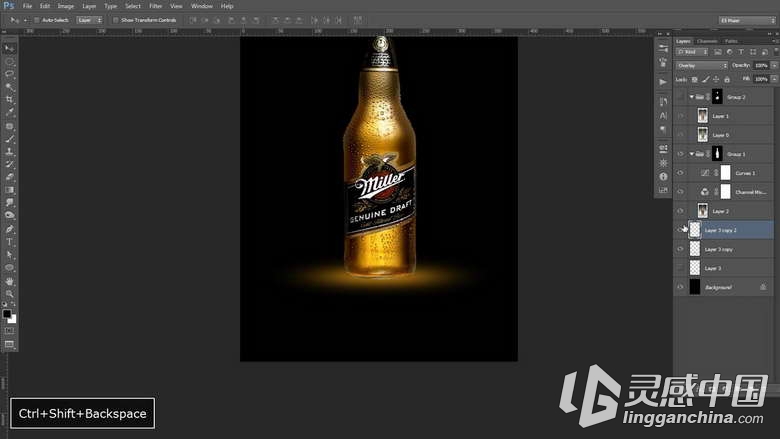Click the Fill value field
This screenshot has height=439, width=780.
[761, 79]
